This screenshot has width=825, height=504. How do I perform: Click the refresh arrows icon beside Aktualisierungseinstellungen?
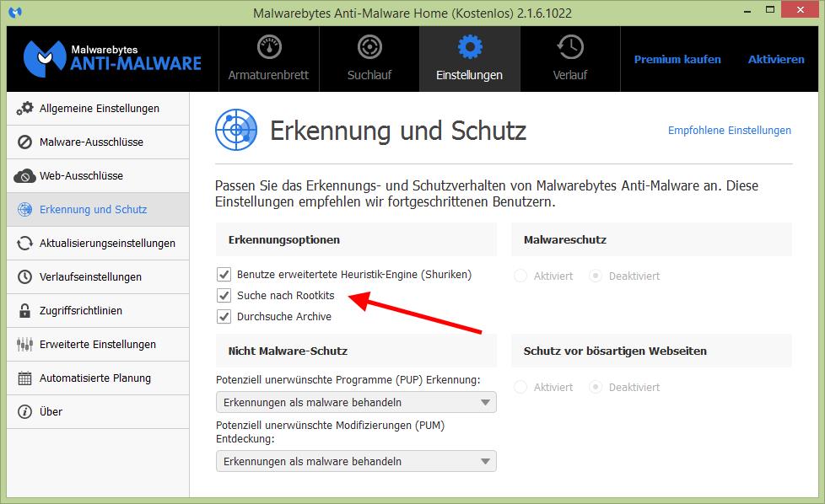[24, 243]
